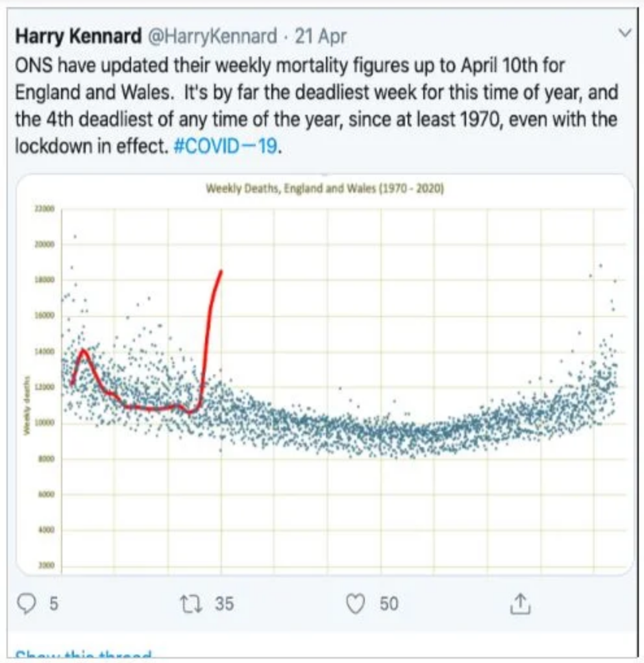Open Harry Kennard's profile by display name
This screenshot has width=644, height=663.
coord(79,36)
